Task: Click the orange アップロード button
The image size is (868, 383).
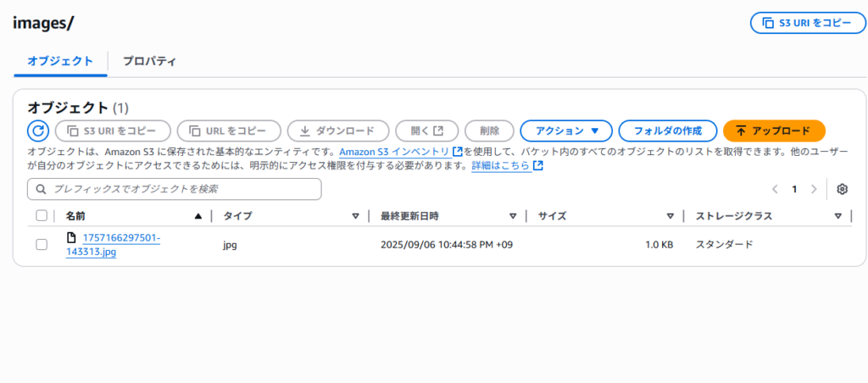Action: click(x=774, y=130)
